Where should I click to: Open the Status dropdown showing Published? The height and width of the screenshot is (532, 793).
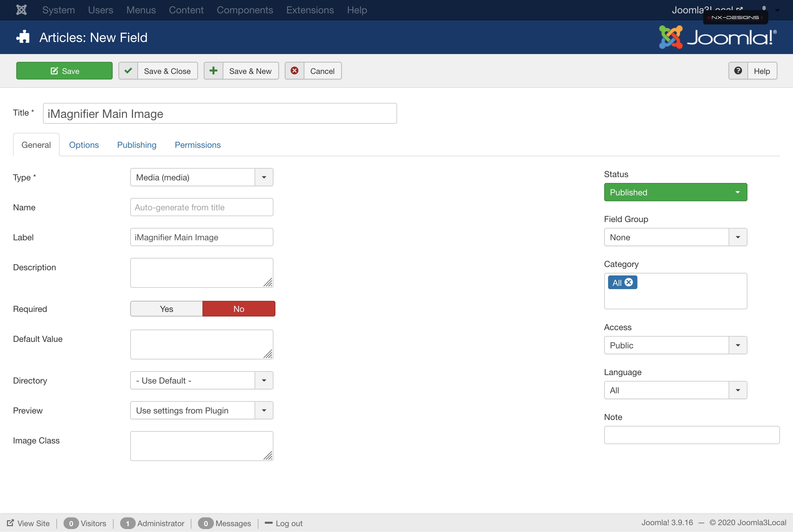pos(675,192)
